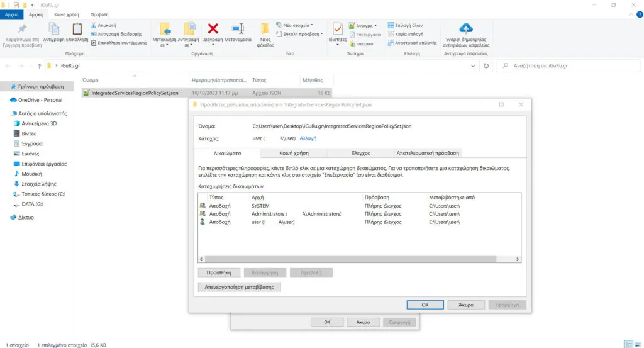Switch to the Έλεγχος tab in dialog
Viewport: 644px width, 348px height.
(361, 153)
